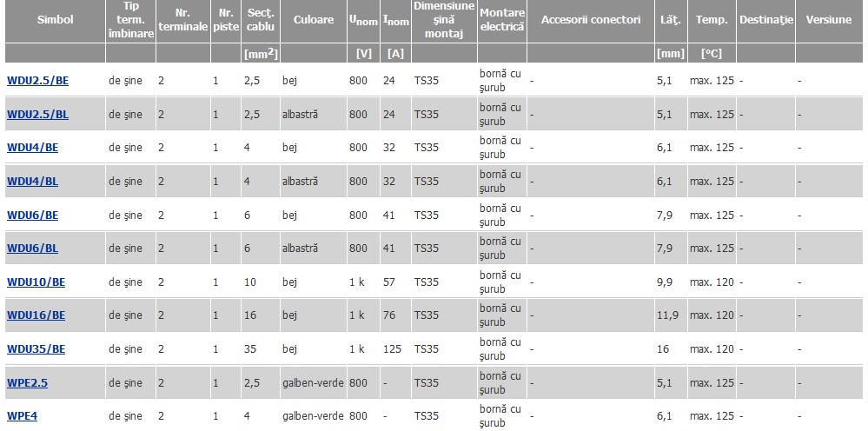Screen dimensions: 868x431
Task: Open the WDU10/BE product link
Action: click(x=36, y=282)
